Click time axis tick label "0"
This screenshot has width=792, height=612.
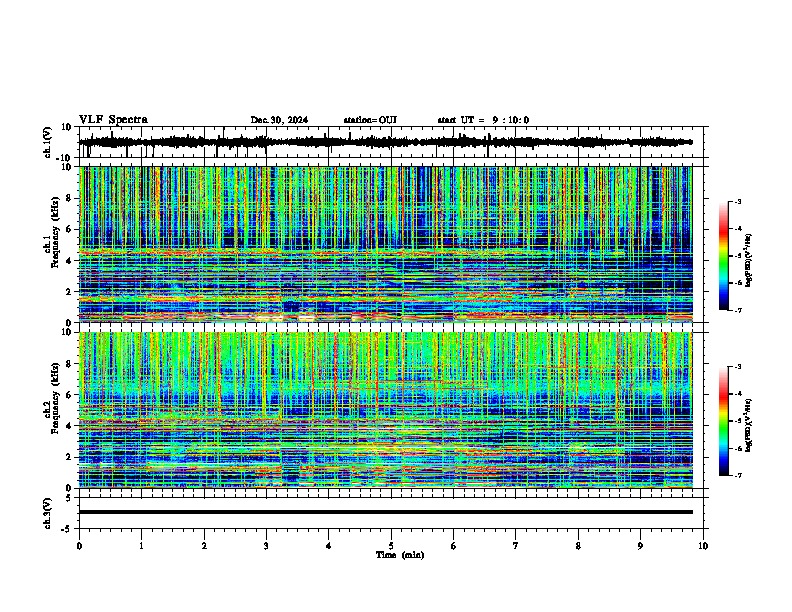click(79, 546)
